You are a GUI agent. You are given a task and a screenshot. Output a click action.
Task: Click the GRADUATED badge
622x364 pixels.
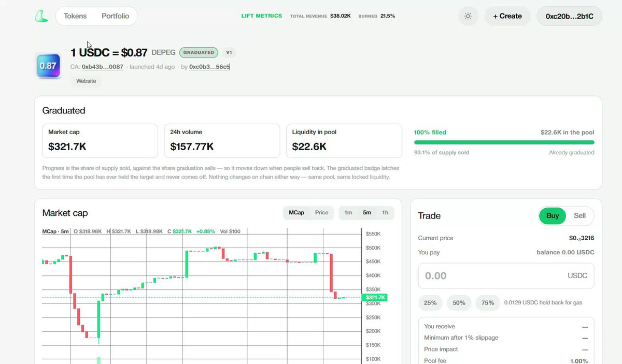(x=199, y=52)
